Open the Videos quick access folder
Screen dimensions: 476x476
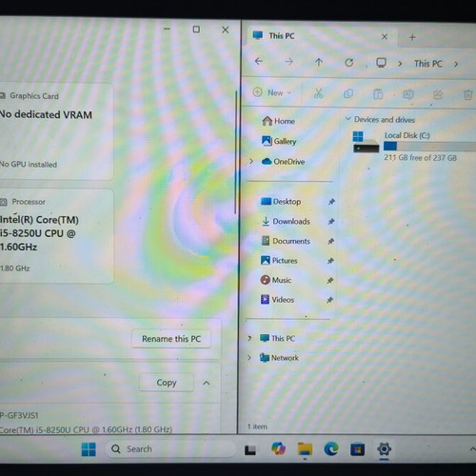point(277,299)
